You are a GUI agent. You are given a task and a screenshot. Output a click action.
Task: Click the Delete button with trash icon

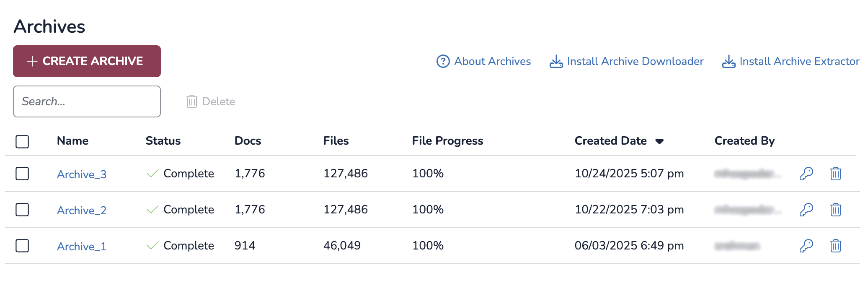pyautogui.click(x=211, y=101)
